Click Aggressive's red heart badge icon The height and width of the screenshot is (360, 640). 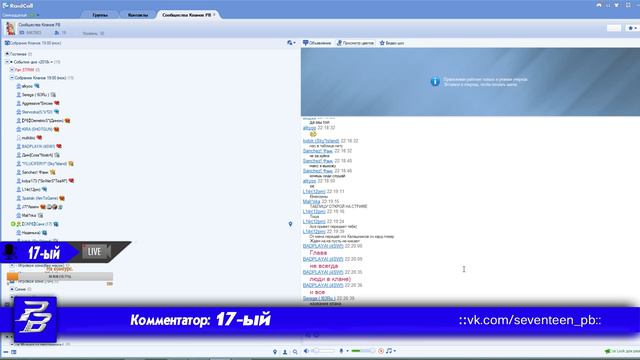57,103
